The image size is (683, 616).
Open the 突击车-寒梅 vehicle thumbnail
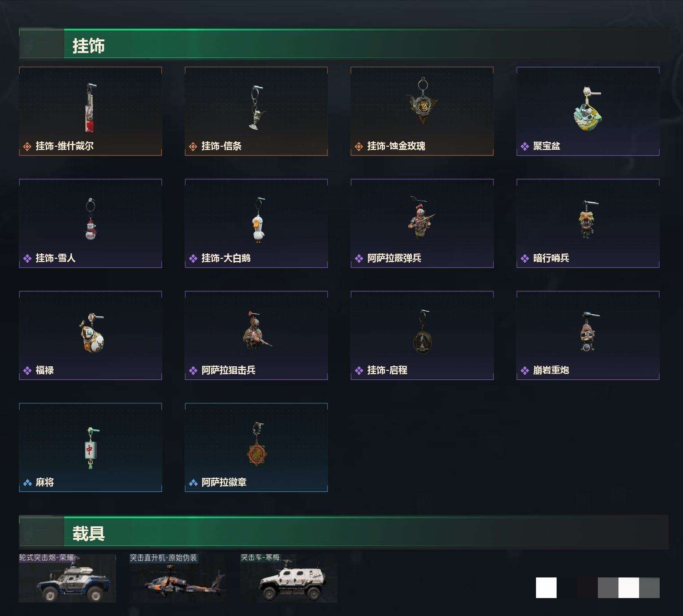click(289, 578)
